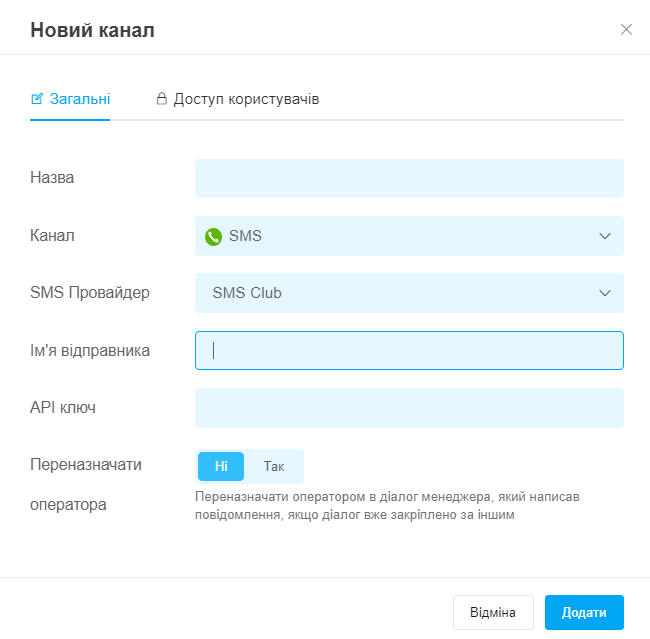The width and height of the screenshot is (650, 639).
Task: Click the green SMS phone icon
Action: coord(213,236)
